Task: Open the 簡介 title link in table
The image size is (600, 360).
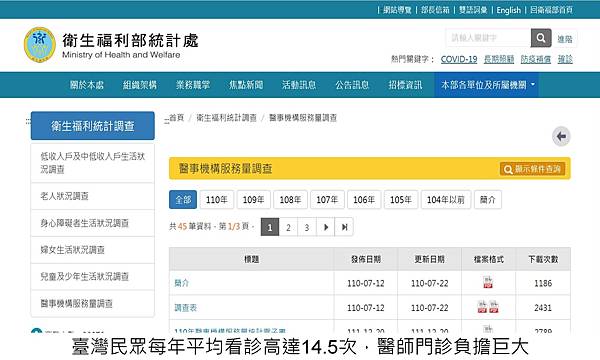Action: coord(181,283)
